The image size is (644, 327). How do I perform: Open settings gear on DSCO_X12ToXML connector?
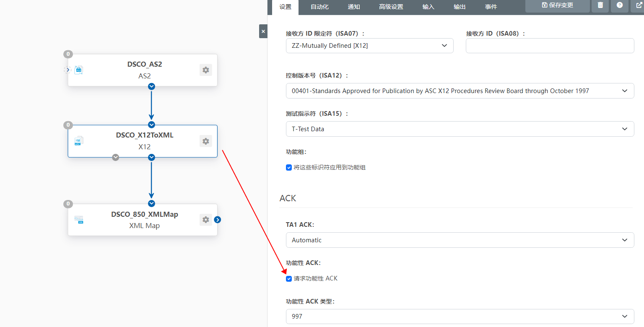pyautogui.click(x=205, y=141)
